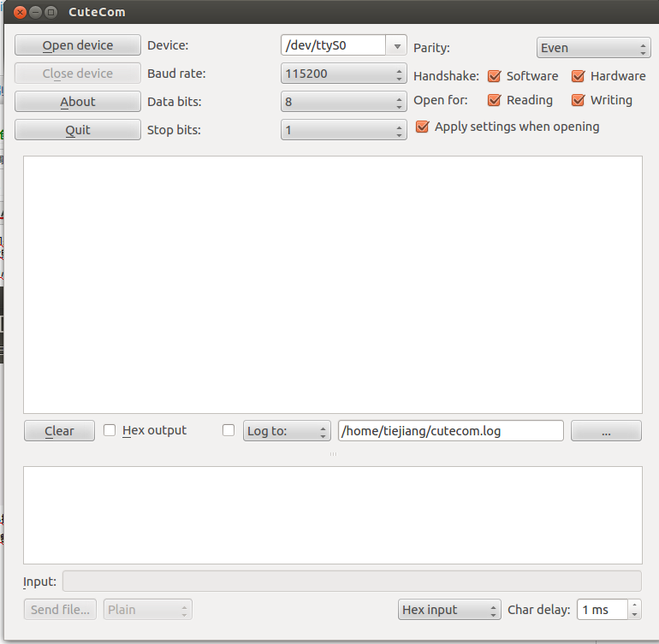Open the Baud rate 115200 selector
Viewport: 659px width, 644px height.
344,74
